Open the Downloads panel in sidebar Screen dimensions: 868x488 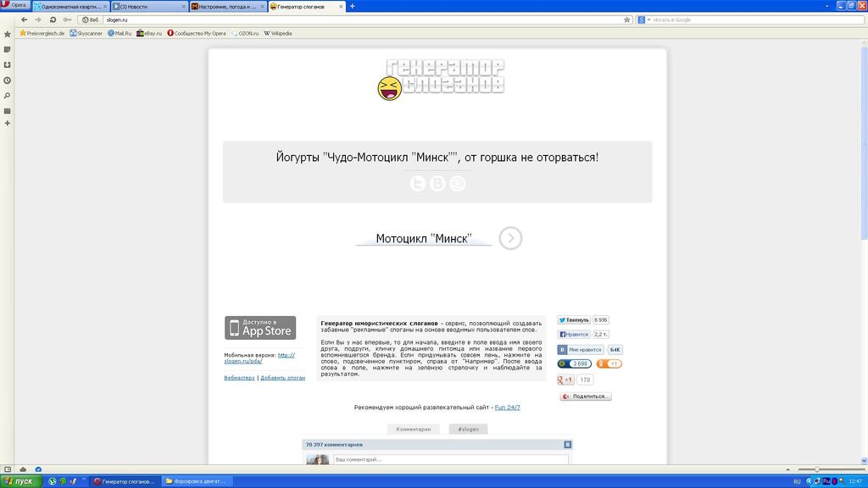(7, 65)
